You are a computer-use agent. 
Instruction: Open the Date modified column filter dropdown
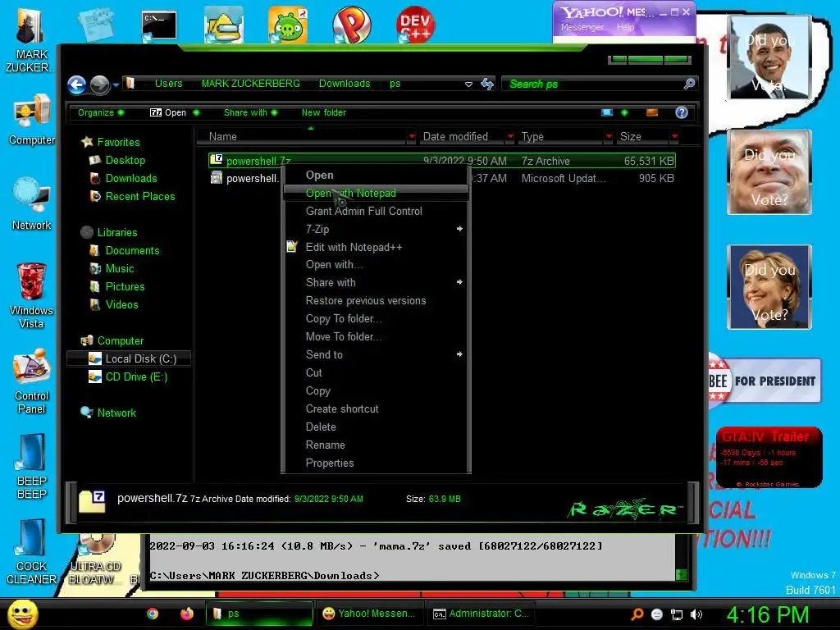[x=510, y=137]
